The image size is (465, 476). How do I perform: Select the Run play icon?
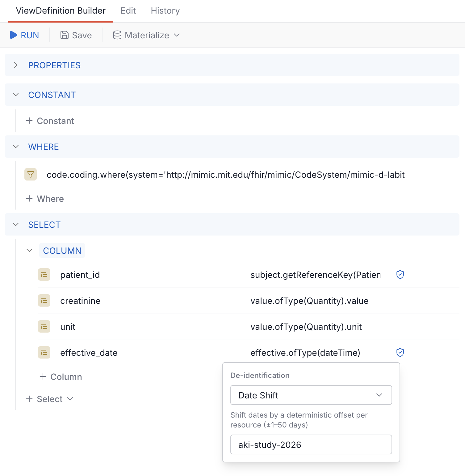(x=14, y=35)
